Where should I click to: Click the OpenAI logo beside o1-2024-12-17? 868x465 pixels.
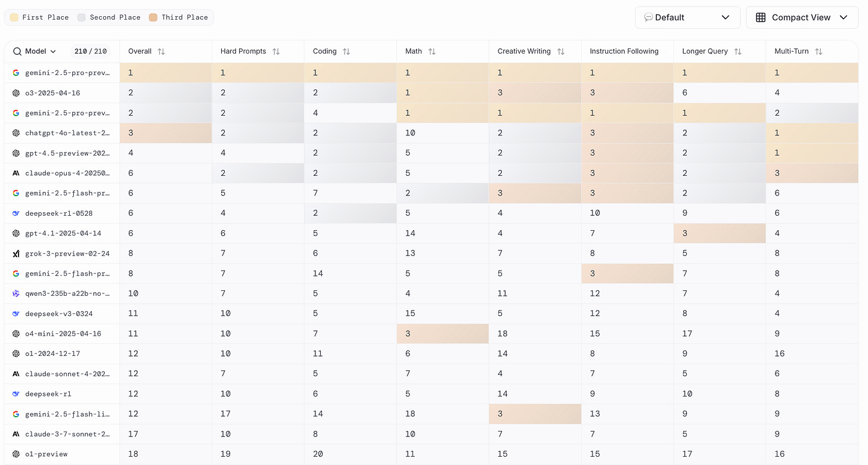coord(16,354)
